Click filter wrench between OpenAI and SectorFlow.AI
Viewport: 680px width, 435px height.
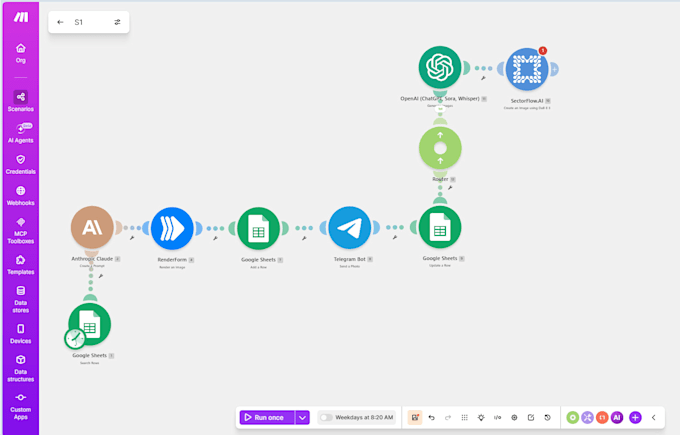(x=483, y=78)
